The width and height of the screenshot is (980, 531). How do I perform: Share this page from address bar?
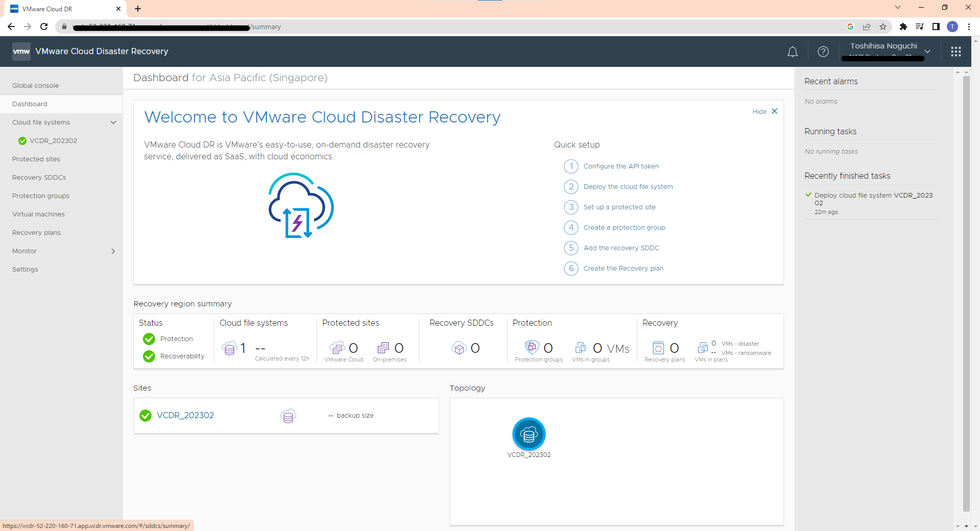point(867,27)
